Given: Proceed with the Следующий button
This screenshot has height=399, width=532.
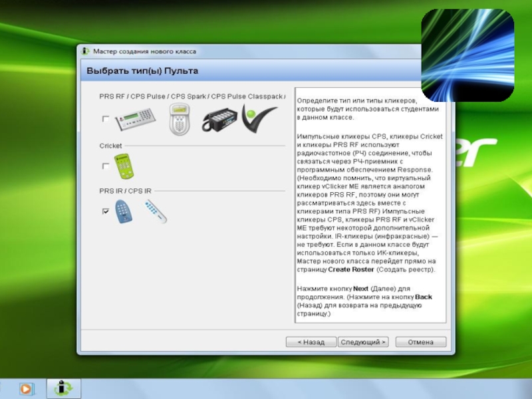Looking at the screenshot, I should (363, 342).
